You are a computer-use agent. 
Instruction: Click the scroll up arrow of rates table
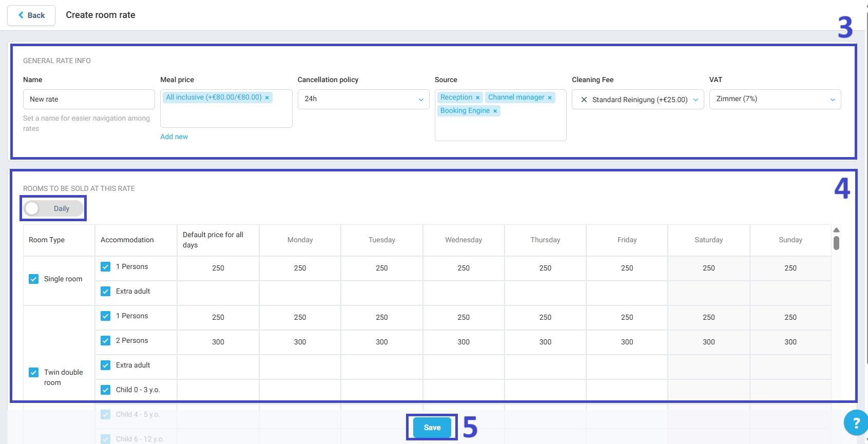coord(836,230)
